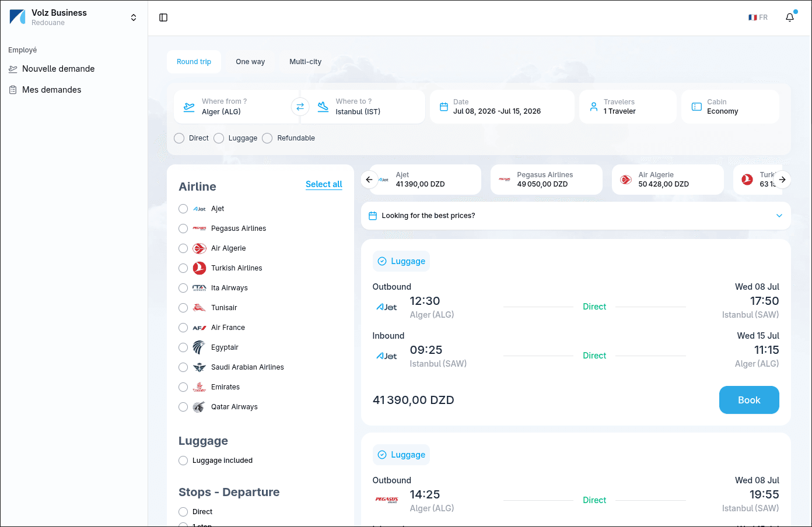Tick the Turkish Airlines filter
The height and width of the screenshot is (527, 812).
[x=183, y=268]
